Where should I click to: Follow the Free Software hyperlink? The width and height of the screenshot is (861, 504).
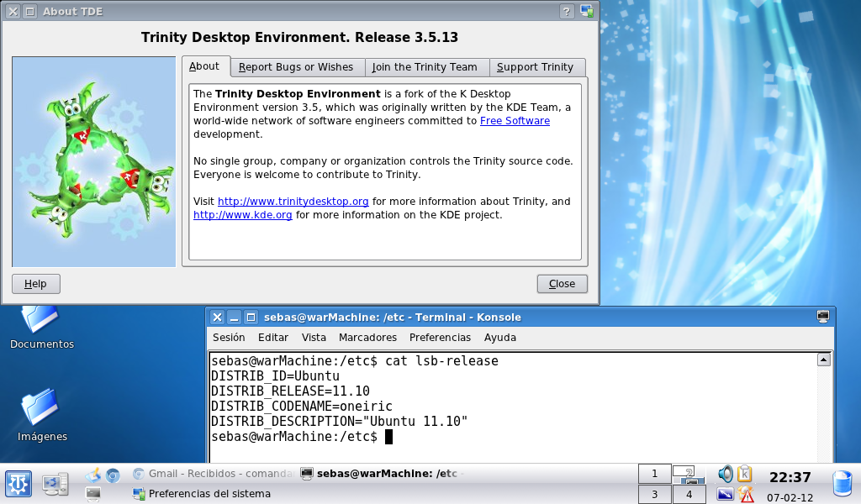pyautogui.click(x=515, y=120)
